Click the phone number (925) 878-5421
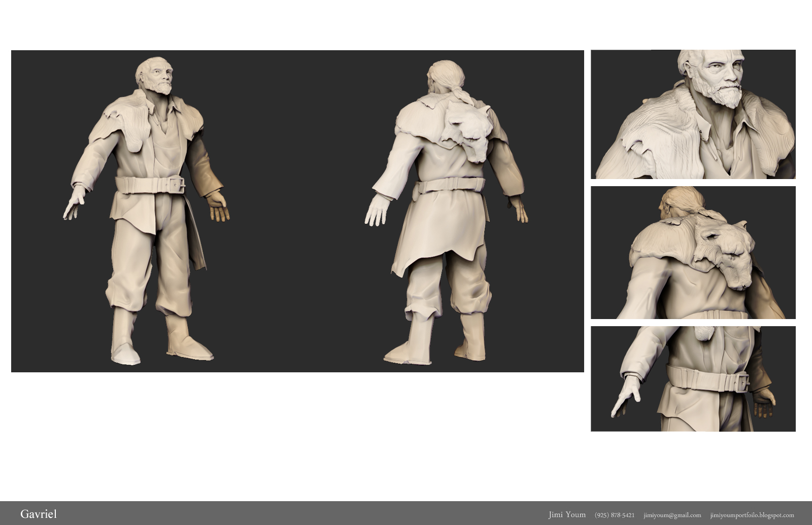The height and width of the screenshot is (525, 812). [615, 515]
